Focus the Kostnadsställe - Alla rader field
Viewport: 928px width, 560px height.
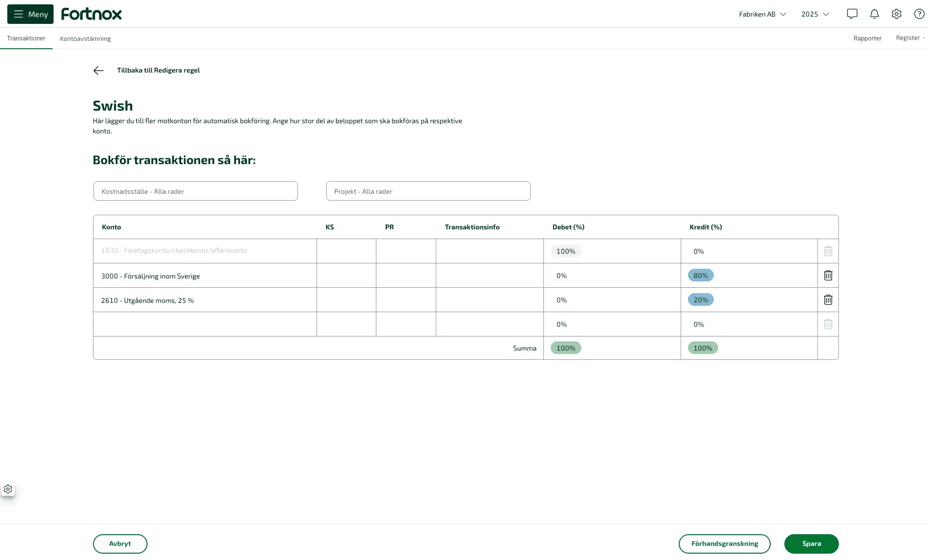pyautogui.click(x=195, y=191)
